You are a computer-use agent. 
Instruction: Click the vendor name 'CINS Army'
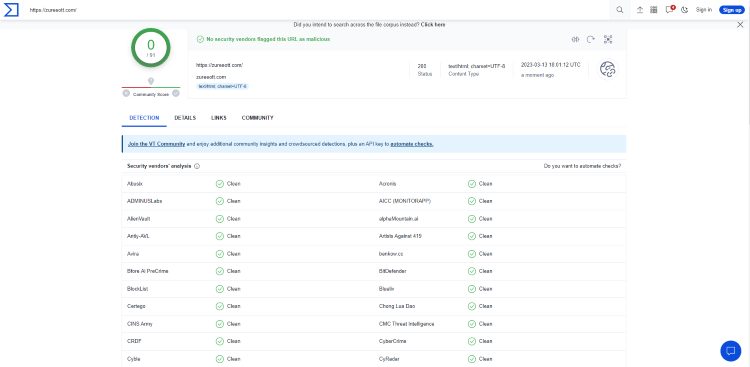(140, 324)
